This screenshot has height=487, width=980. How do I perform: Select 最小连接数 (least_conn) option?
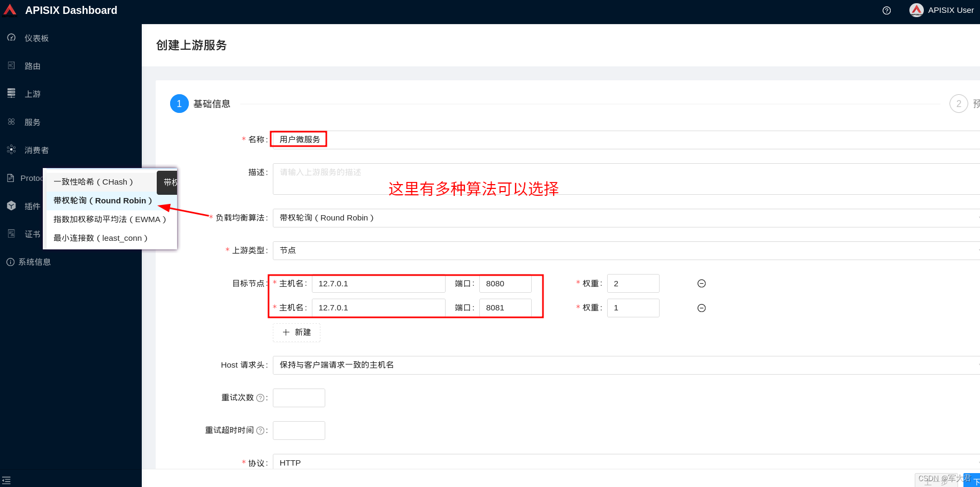[x=111, y=238]
